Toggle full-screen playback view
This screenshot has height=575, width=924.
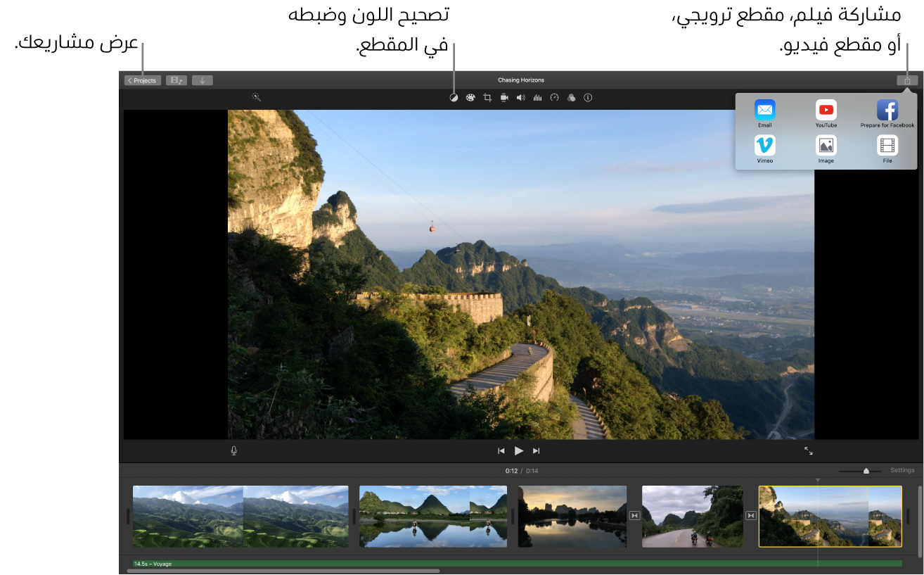(x=808, y=450)
